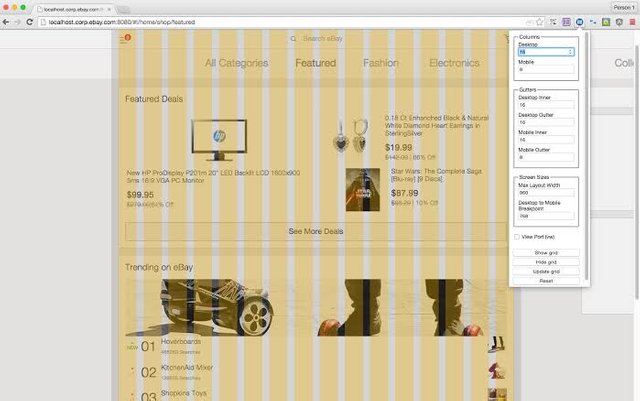
Task: Open the New HP ProDisplay P201m listing link
Action: 213,176
